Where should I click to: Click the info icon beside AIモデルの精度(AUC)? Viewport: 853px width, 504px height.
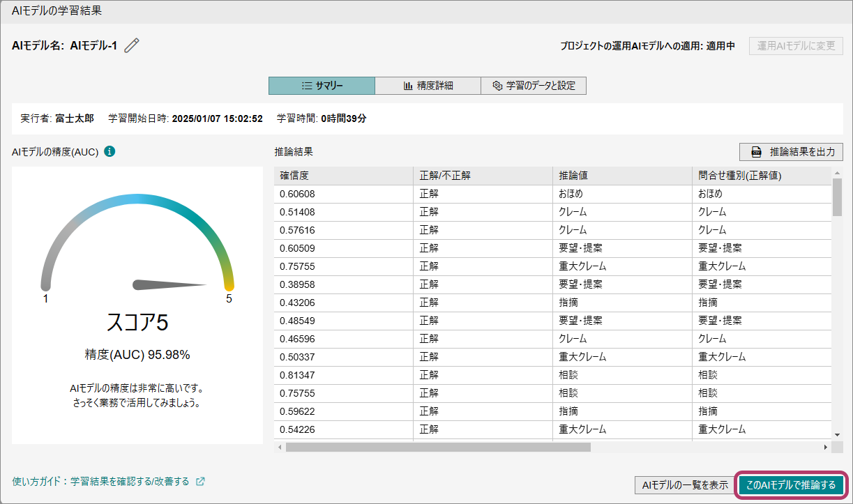[x=110, y=151]
